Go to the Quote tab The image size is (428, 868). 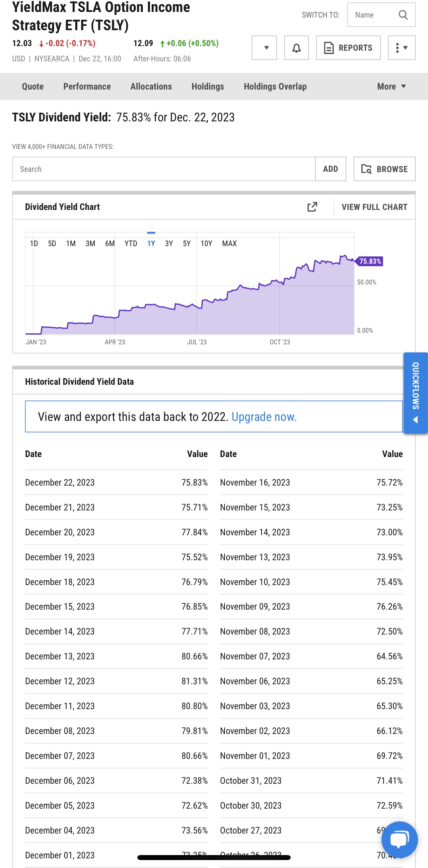tap(33, 87)
